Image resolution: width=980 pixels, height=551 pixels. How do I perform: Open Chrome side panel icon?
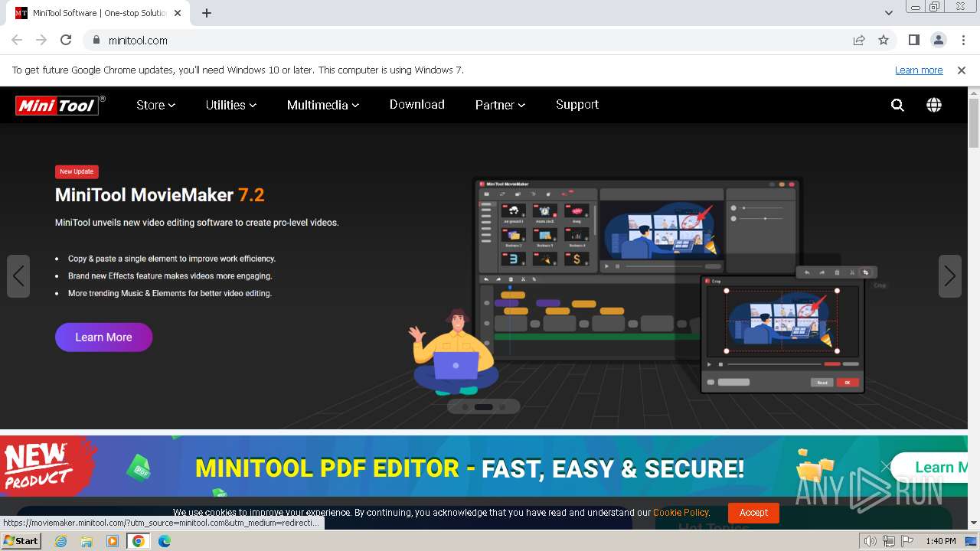point(914,40)
